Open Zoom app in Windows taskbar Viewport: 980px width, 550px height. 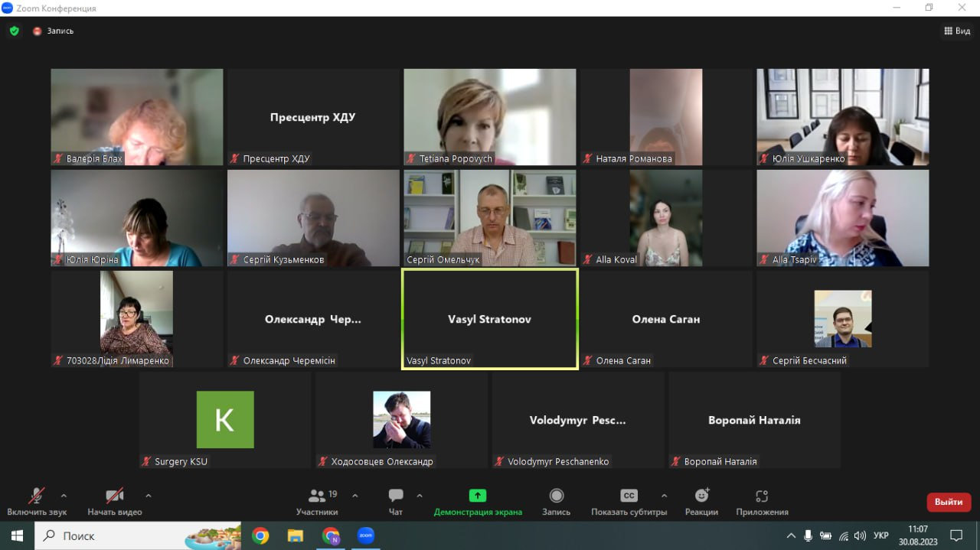tap(366, 535)
